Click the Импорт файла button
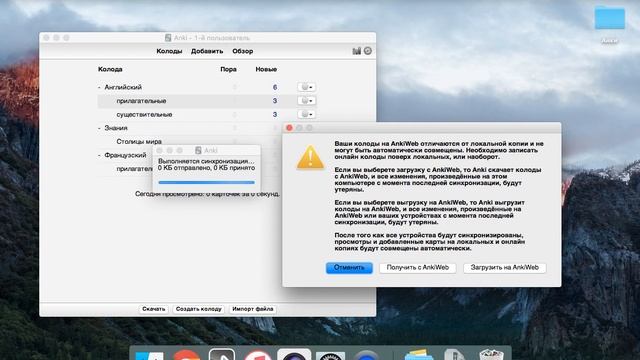The width and height of the screenshot is (640, 360). [253, 309]
